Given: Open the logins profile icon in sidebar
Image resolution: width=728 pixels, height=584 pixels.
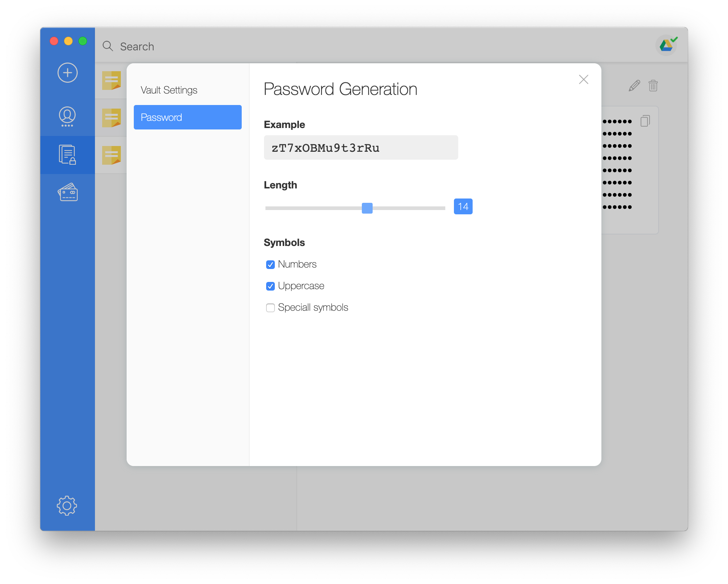Looking at the screenshot, I should coord(67,116).
